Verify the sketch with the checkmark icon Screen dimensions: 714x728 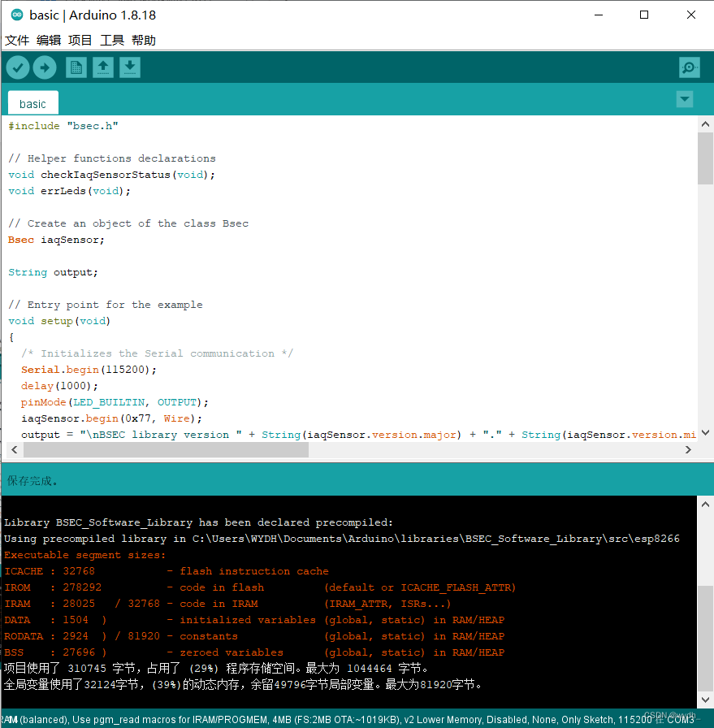click(17, 67)
